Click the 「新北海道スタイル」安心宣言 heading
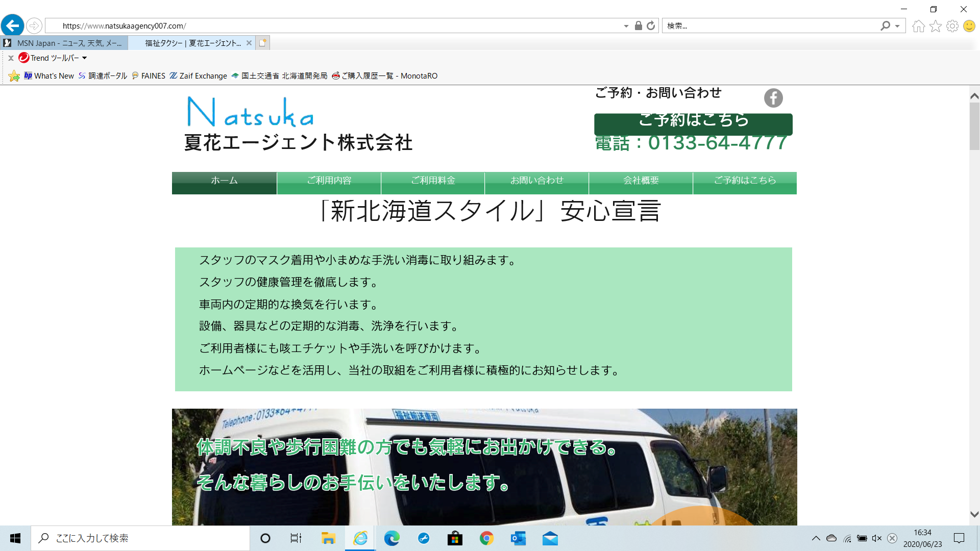The width and height of the screenshot is (980, 551). tap(490, 211)
